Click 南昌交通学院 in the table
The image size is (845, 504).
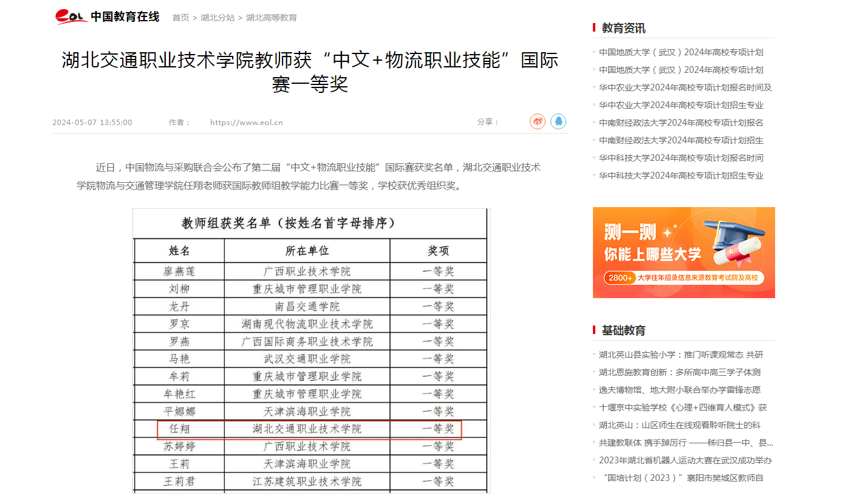click(307, 307)
